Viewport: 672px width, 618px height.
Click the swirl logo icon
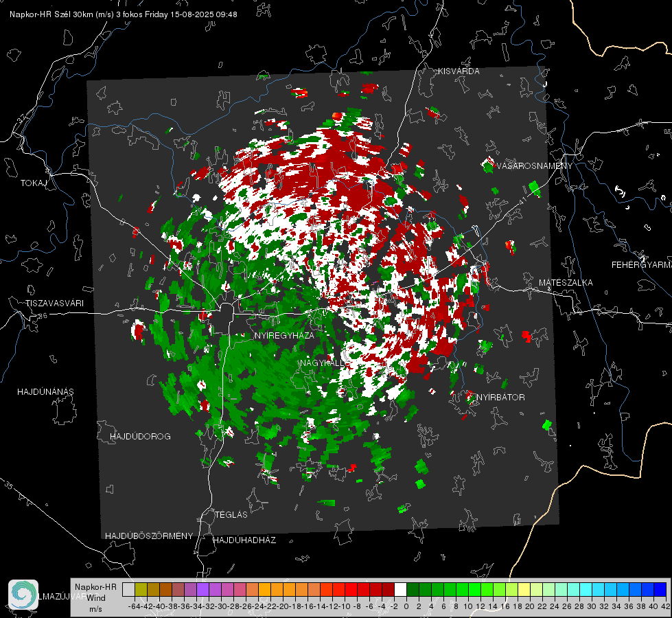pyautogui.click(x=23, y=595)
